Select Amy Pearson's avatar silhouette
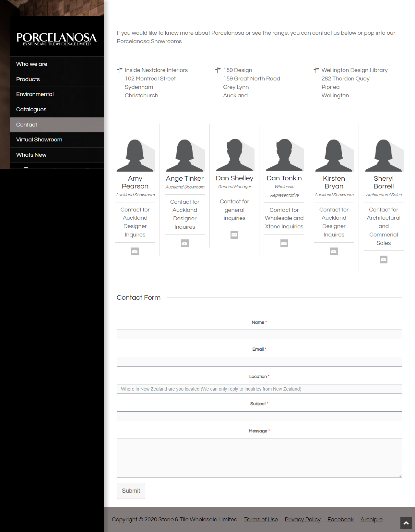 pyautogui.click(x=135, y=155)
